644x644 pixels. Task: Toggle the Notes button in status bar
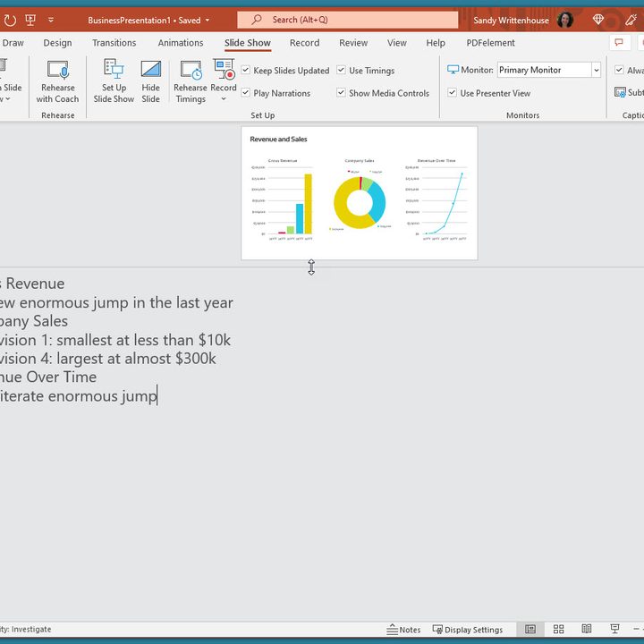(x=403, y=629)
